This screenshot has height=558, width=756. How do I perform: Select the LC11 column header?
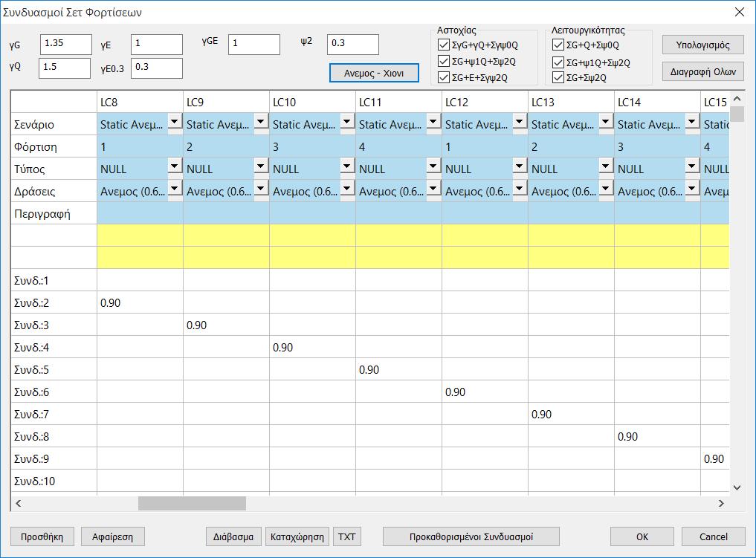point(398,102)
